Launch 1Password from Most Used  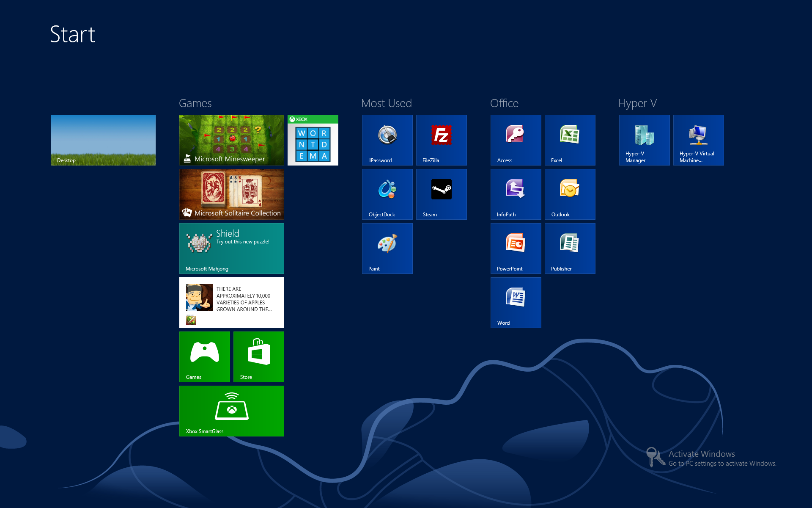[x=387, y=140]
